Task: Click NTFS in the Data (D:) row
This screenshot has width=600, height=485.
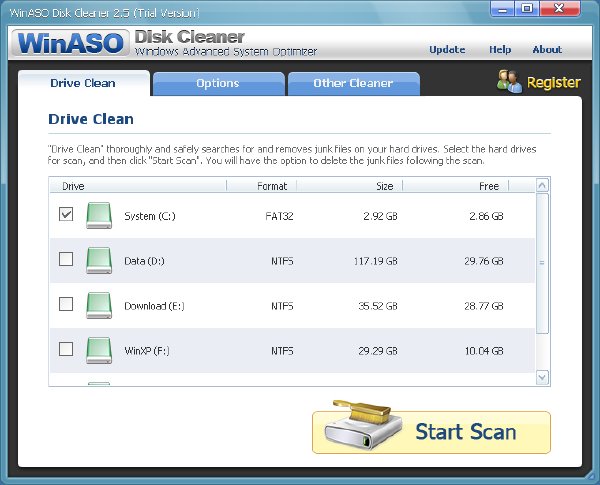Action: click(282, 261)
